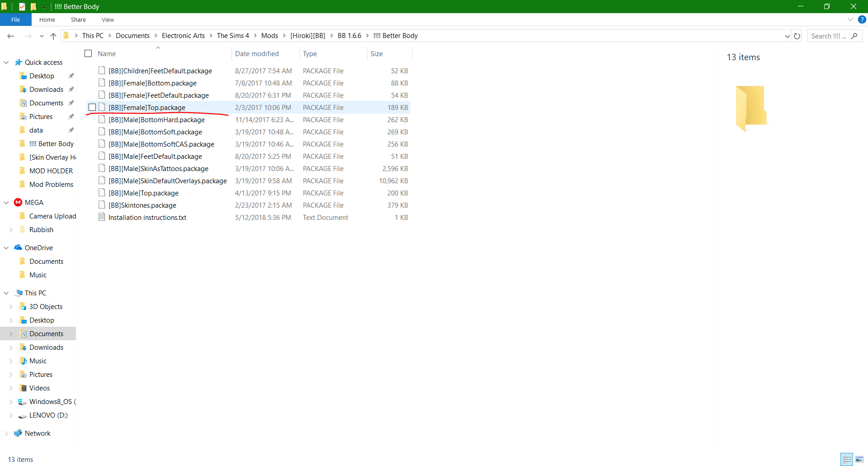
Task: Toggle the select-all checkbox in header
Action: (88, 53)
